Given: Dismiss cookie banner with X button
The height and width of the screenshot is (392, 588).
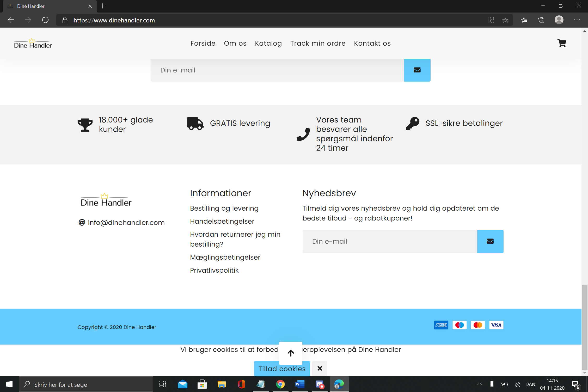Looking at the screenshot, I should (x=320, y=368).
